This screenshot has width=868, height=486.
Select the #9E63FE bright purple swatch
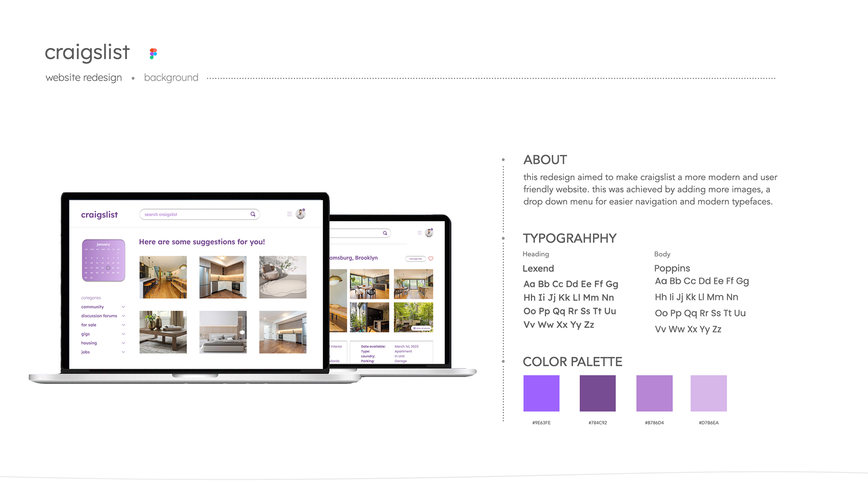tap(541, 393)
